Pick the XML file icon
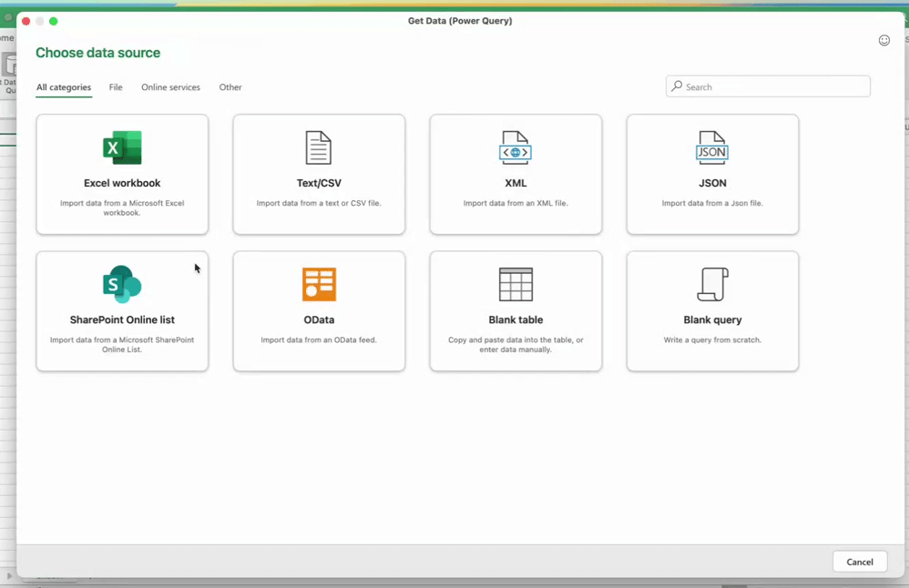Viewport: 909px width, 588px height. point(516,147)
